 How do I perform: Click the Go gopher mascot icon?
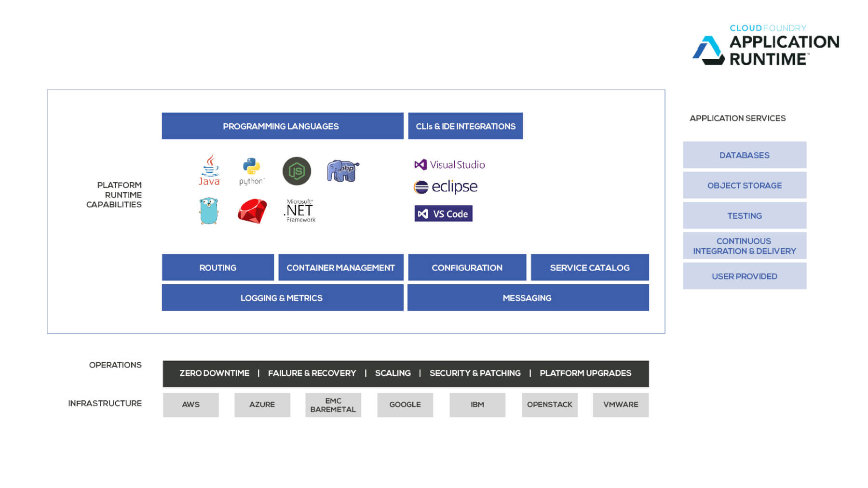pyautogui.click(x=209, y=211)
